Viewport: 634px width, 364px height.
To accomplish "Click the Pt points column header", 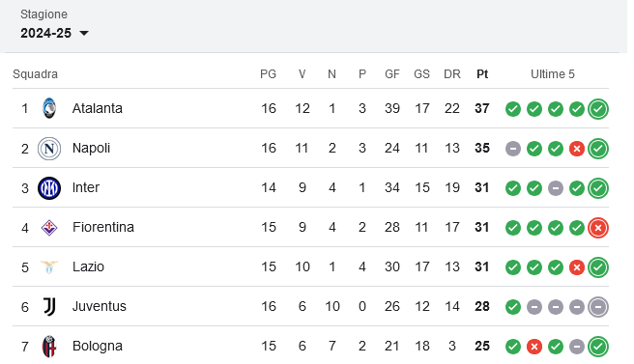I will coord(482,74).
